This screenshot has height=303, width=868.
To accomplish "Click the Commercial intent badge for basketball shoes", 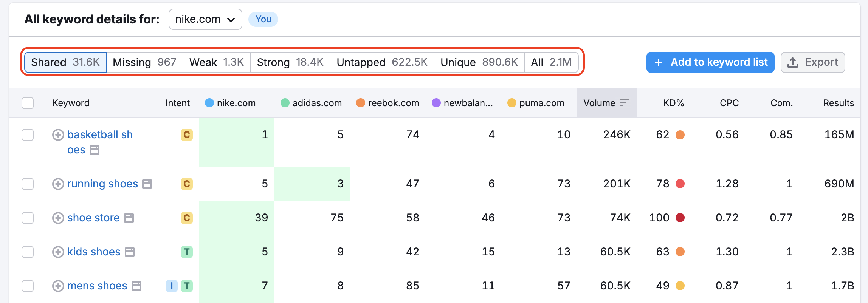I will pos(186,135).
